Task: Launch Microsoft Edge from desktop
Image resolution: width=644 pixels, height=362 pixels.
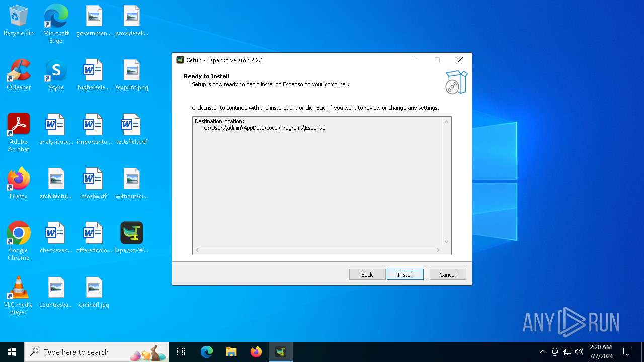Action: (56, 24)
